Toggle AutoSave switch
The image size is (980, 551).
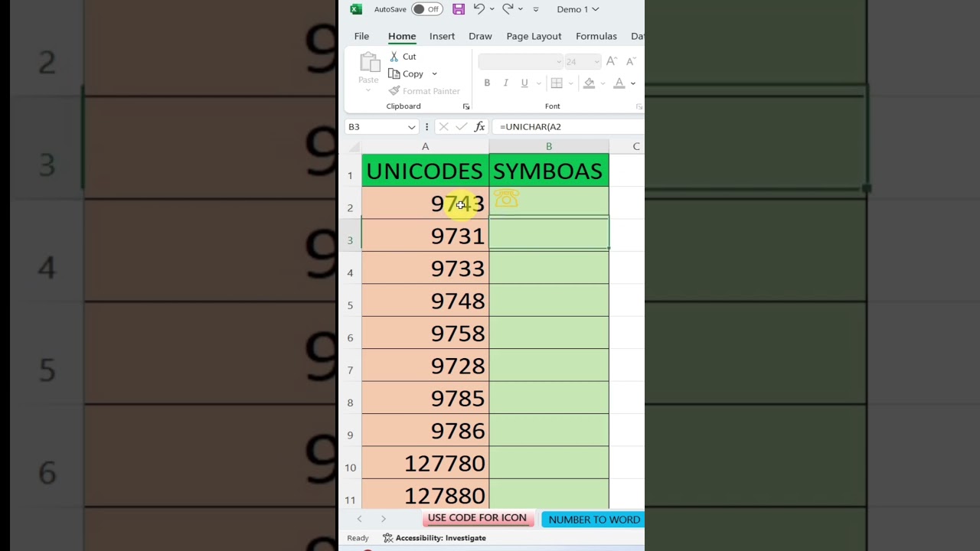(x=426, y=9)
